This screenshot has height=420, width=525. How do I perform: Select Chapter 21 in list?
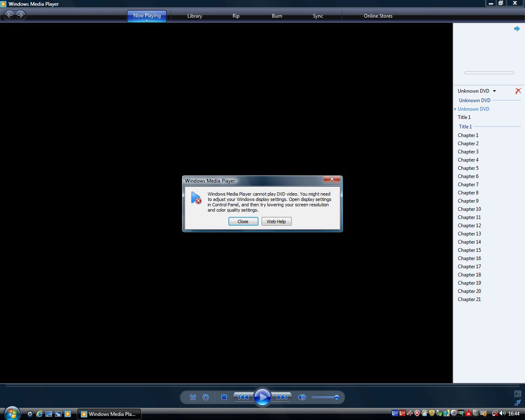pos(469,299)
